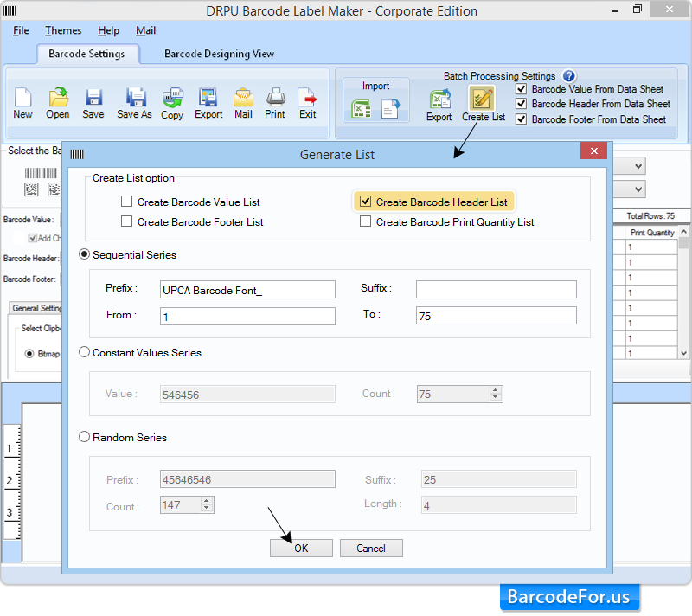Expand the lower dropdown behind dialog
The width and height of the screenshot is (692, 616).
(x=638, y=189)
